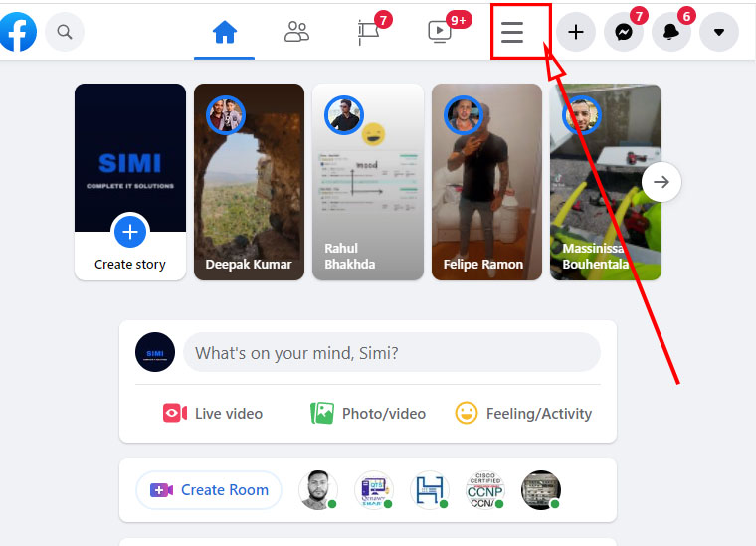View Felipe Ramon's story

point(487,182)
